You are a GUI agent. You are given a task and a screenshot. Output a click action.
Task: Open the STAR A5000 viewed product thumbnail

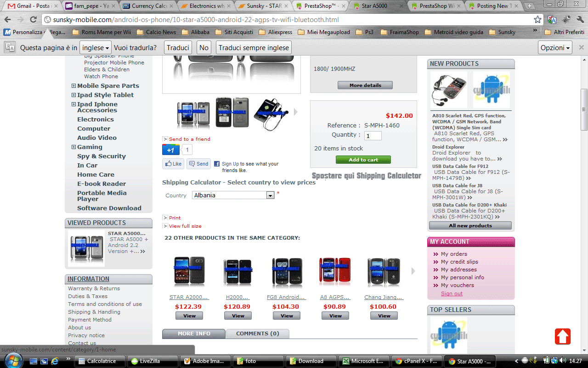86,248
